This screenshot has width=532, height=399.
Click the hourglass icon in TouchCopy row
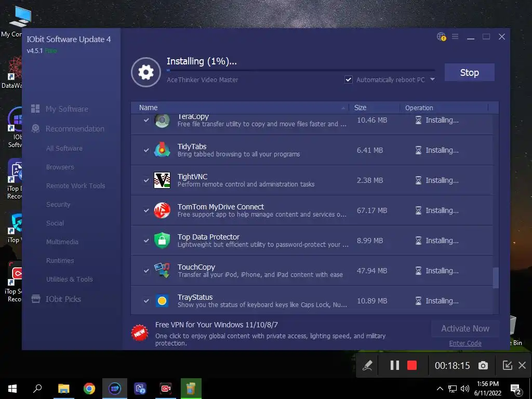(x=418, y=270)
